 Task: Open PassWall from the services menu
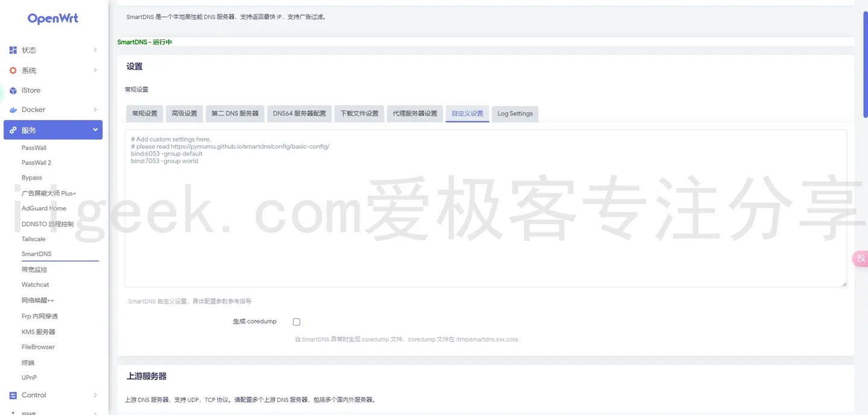[x=34, y=148]
